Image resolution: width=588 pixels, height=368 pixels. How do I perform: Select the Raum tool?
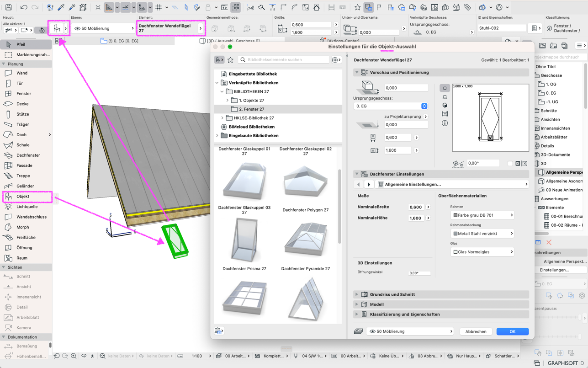tap(26, 258)
